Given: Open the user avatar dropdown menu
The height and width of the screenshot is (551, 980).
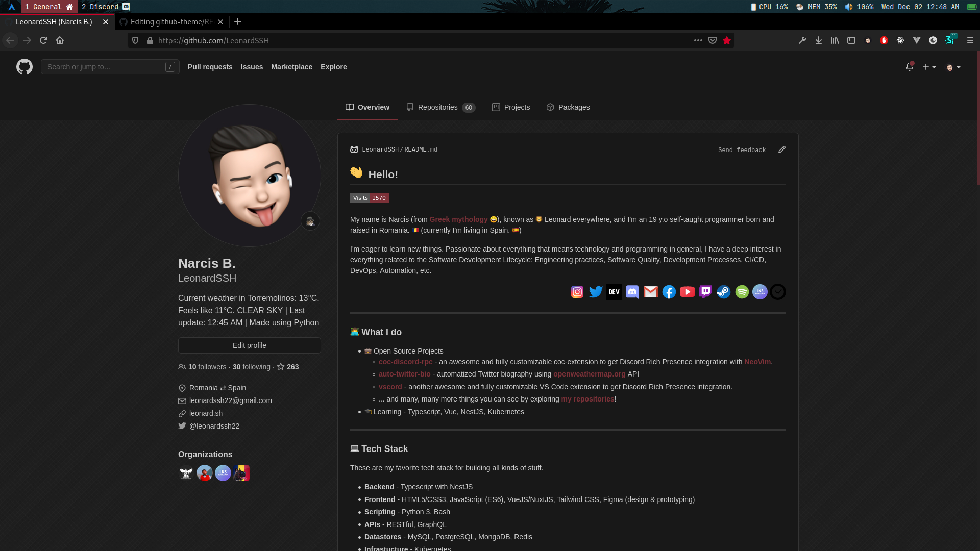Looking at the screenshot, I should tap(953, 67).
